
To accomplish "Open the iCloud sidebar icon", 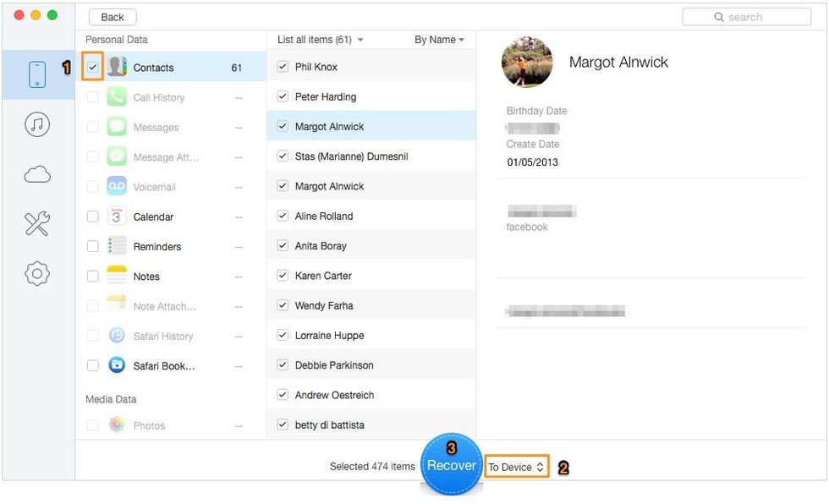I will pos(37,175).
